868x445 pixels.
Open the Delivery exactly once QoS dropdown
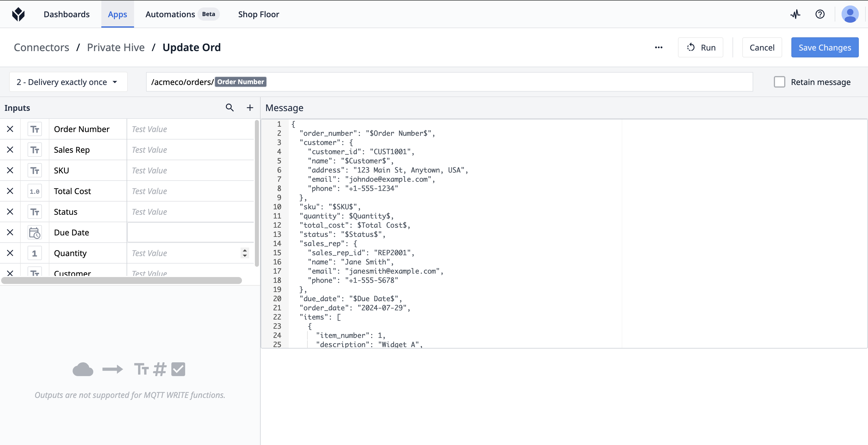coord(68,82)
